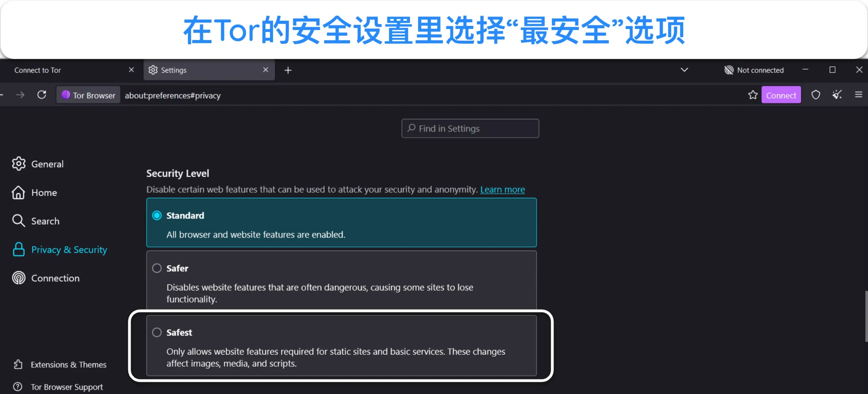Click the General gear icon
Viewport: 868px width, 394px height.
click(19, 164)
